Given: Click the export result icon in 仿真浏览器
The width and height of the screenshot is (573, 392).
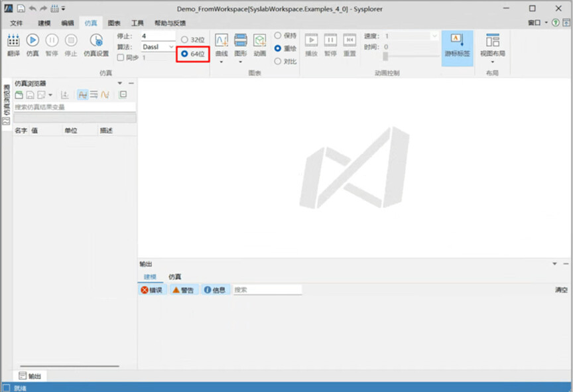Looking at the screenshot, I should click(41, 95).
